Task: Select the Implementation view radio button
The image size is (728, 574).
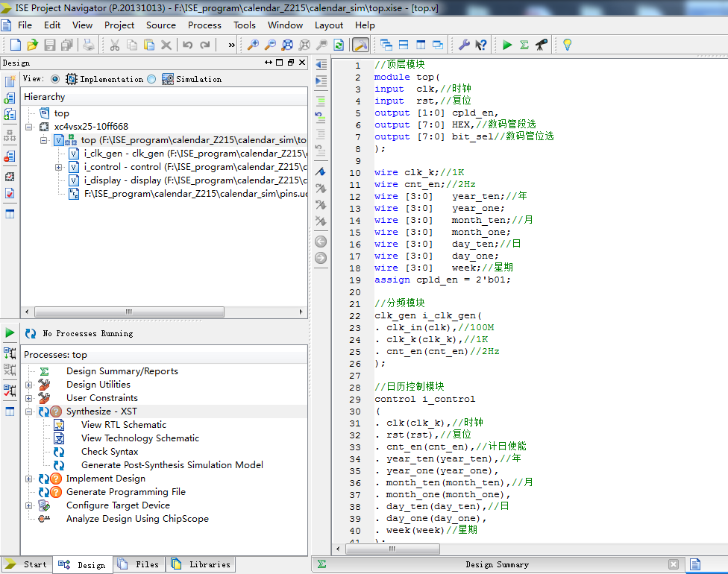Action: 55,79
